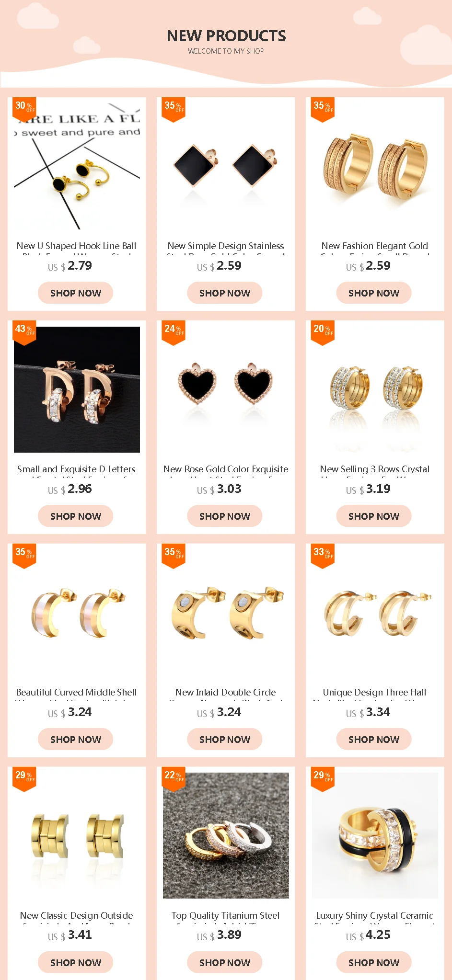The height and width of the screenshot is (980, 452).
Task: Open the black square stud earrings image
Action: click(226, 166)
